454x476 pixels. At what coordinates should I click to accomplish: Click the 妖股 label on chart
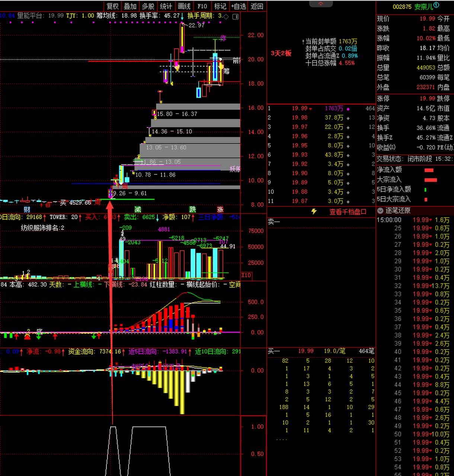coord(235,169)
